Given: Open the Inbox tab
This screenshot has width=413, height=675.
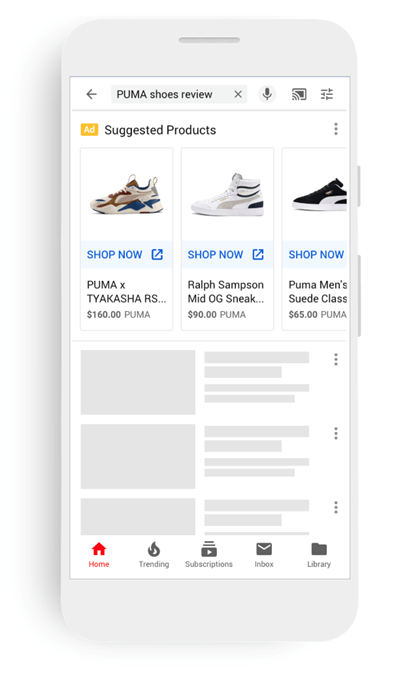Looking at the screenshot, I should pyautogui.click(x=264, y=555).
